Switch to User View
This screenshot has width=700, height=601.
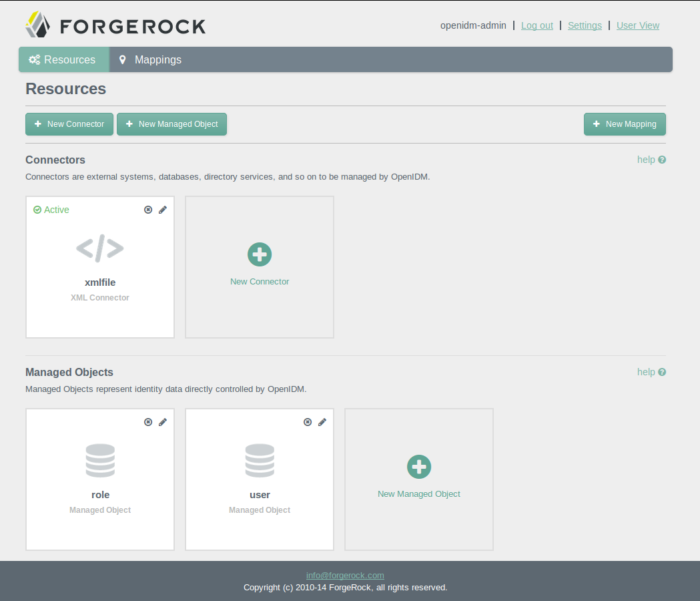click(638, 25)
